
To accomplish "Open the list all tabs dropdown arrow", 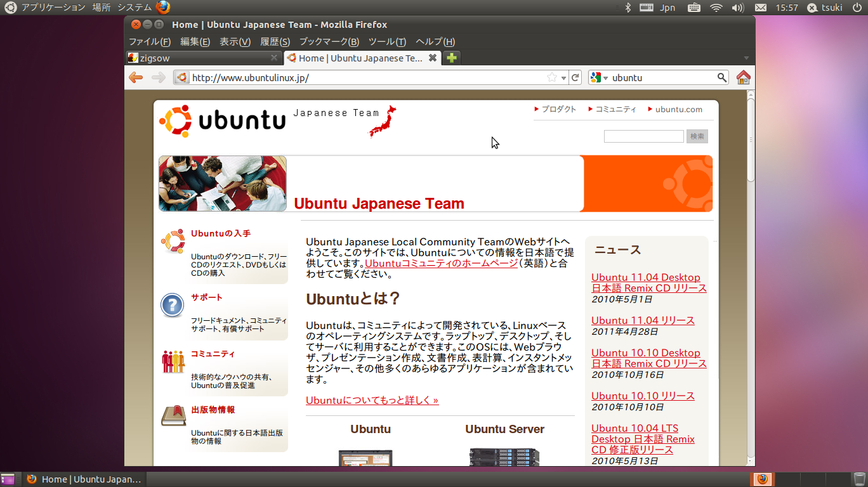I will click(747, 58).
